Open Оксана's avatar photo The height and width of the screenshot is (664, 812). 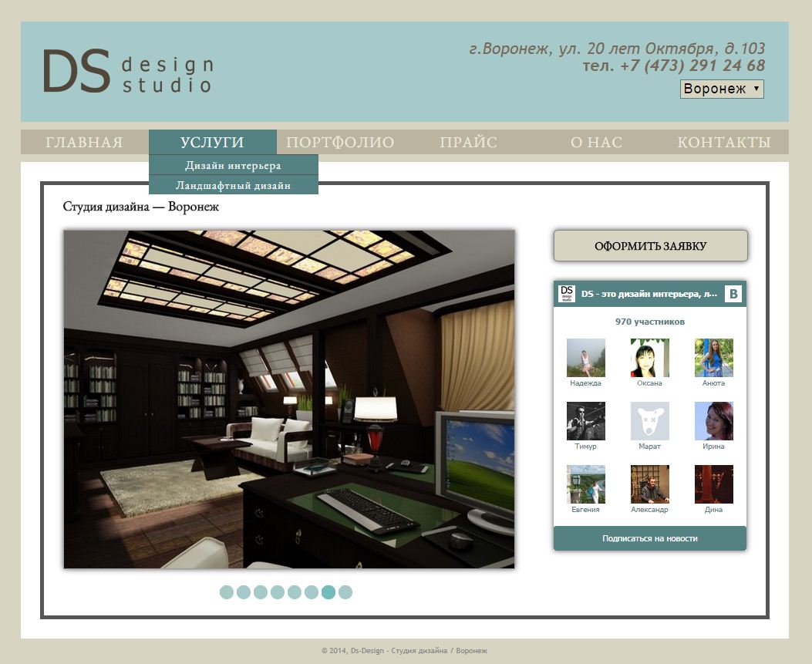click(x=649, y=357)
